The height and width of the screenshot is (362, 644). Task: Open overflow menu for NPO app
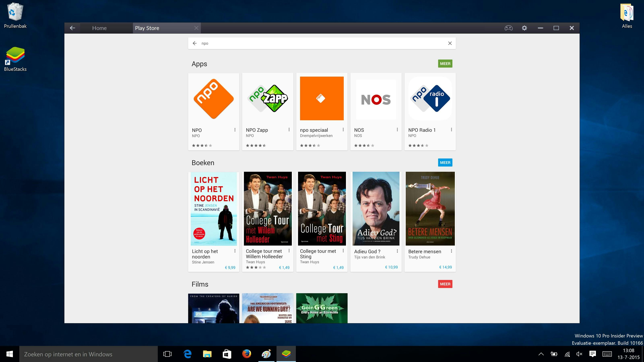[x=235, y=130]
